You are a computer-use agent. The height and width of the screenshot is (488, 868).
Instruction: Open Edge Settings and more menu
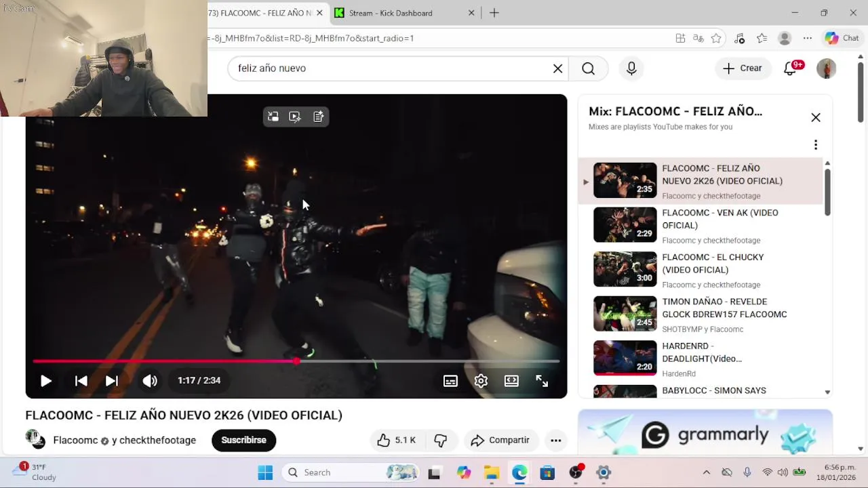807,39
